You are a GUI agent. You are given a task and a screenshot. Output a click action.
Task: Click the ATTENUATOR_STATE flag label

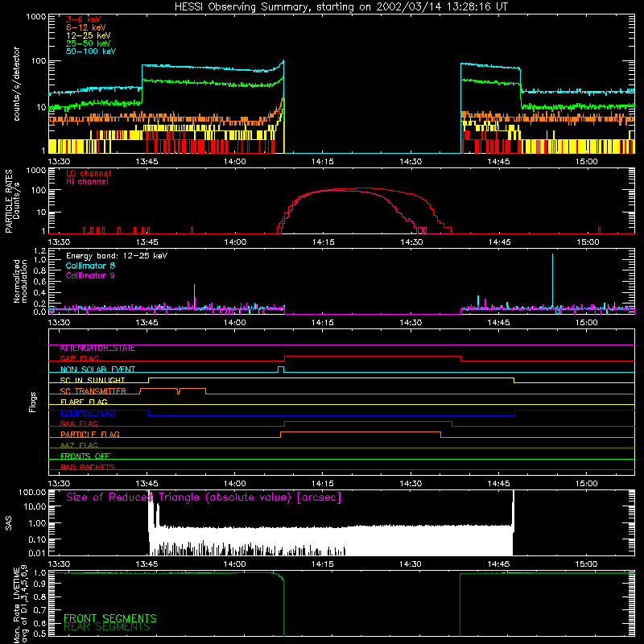[97, 349]
